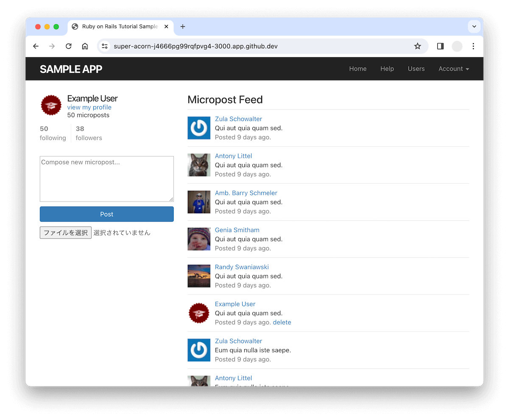Open the Users page from navbar
509x420 pixels.
[x=416, y=69]
